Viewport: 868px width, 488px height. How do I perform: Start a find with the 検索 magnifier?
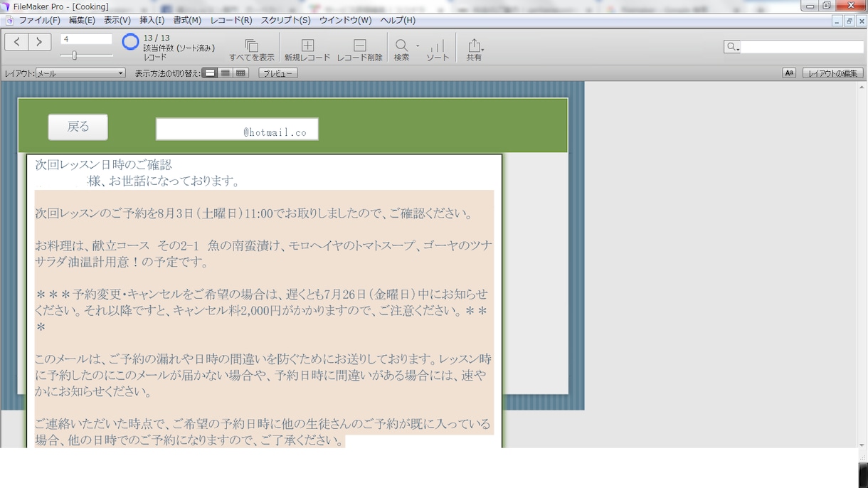pyautogui.click(x=401, y=50)
